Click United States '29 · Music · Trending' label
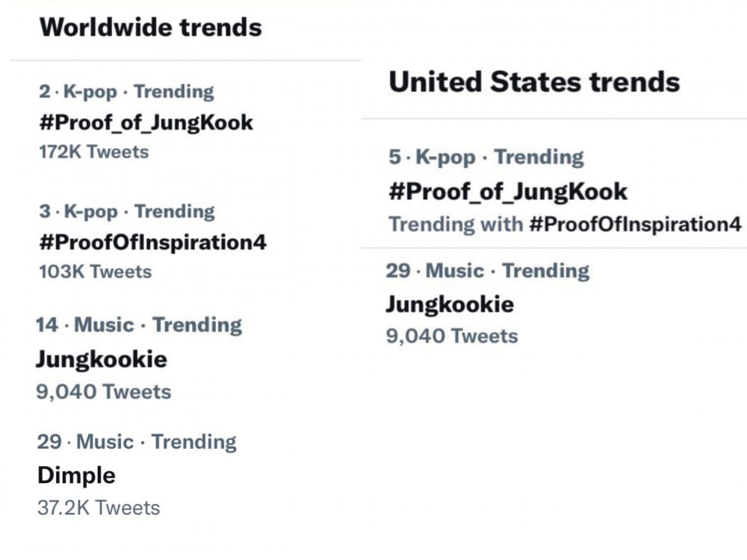This screenshot has height=560, width=747. (487, 271)
